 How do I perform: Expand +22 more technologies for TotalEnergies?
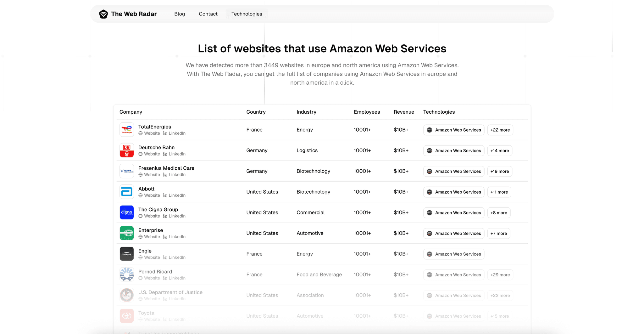click(x=500, y=130)
